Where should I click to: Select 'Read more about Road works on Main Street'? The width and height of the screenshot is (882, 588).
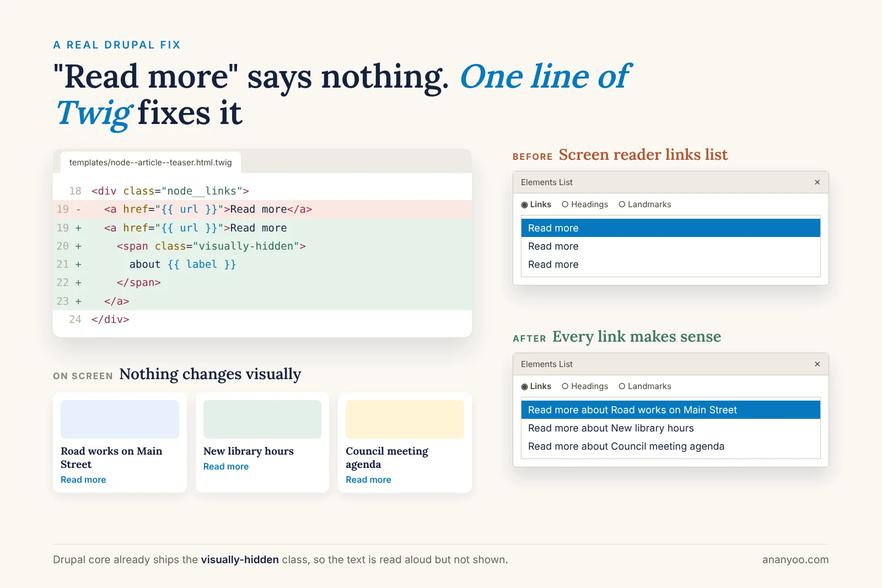click(671, 410)
